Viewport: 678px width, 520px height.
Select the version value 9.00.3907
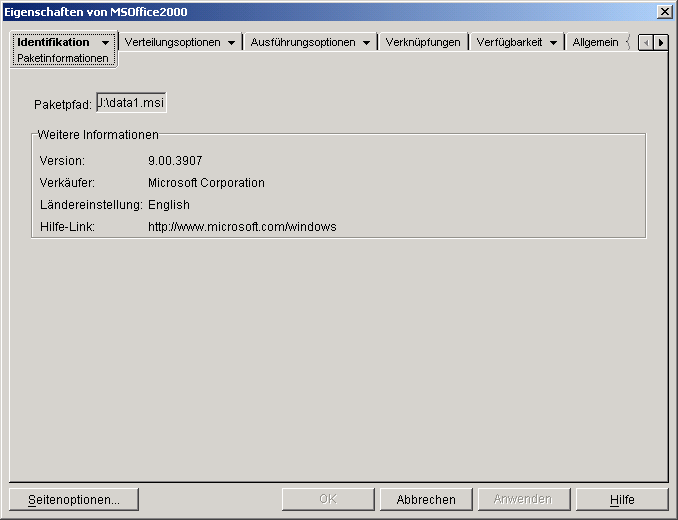click(x=175, y=161)
